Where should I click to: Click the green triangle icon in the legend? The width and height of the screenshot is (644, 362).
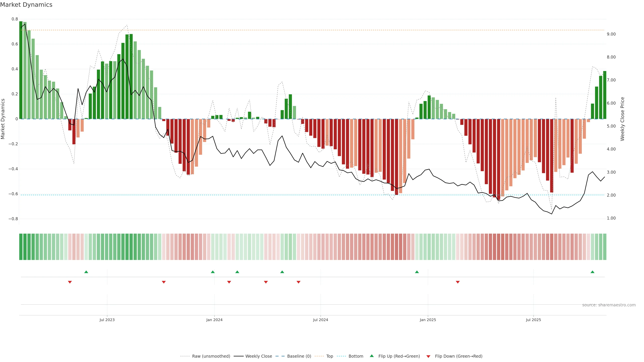pyautogui.click(x=372, y=356)
